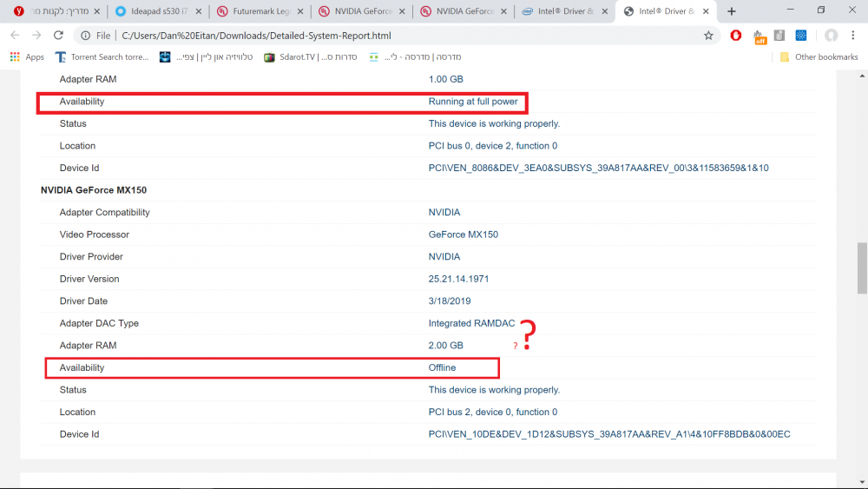Open the Torrent Search bookmark

(x=102, y=57)
